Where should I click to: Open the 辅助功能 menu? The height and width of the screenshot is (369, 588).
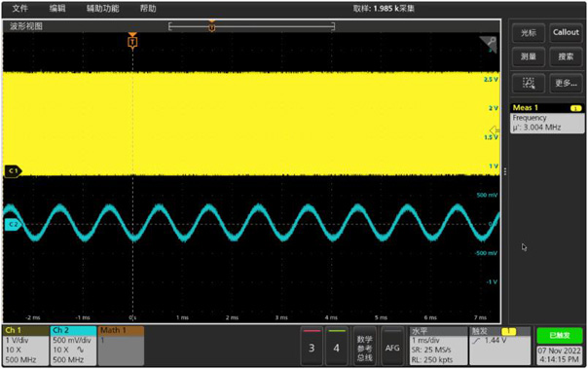tap(103, 8)
